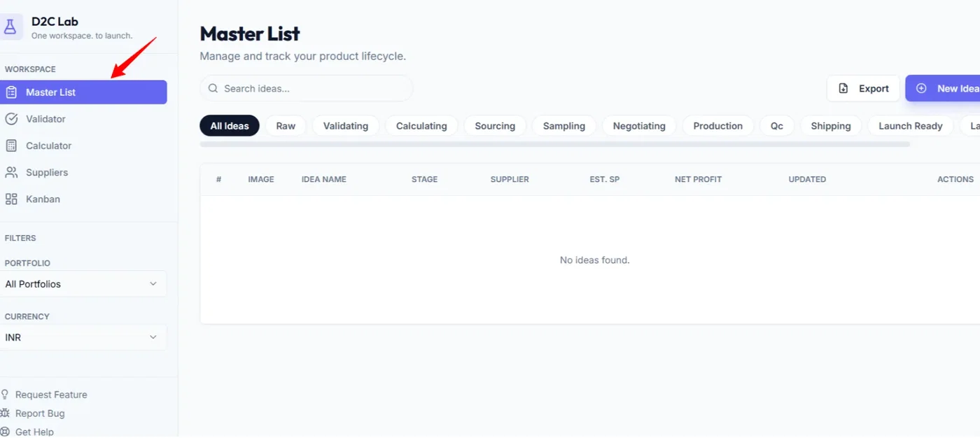
Task: Open the INR currency dropdown
Action: coord(83,337)
